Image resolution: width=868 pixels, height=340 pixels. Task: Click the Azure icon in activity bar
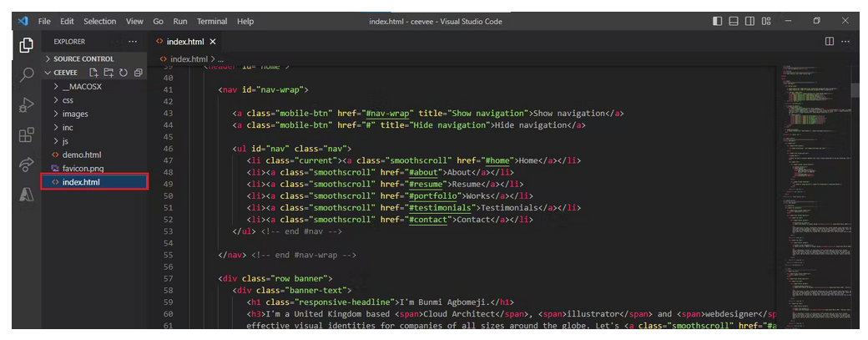[27, 195]
